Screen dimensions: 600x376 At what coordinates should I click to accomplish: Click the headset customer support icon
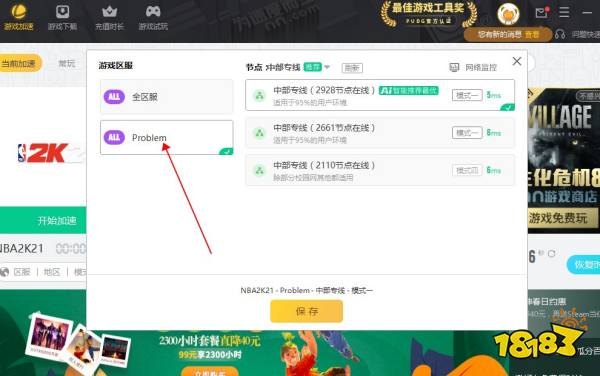click(x=560, y=34)
